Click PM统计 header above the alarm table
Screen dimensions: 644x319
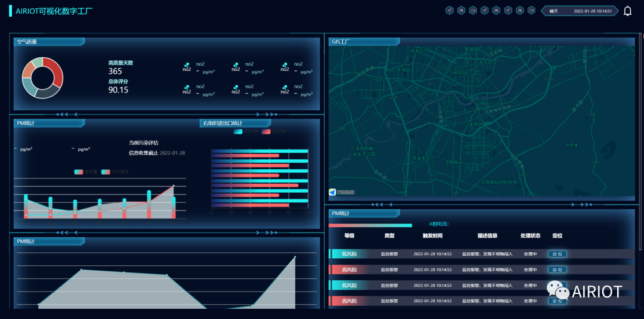click(x=364, y=213)
